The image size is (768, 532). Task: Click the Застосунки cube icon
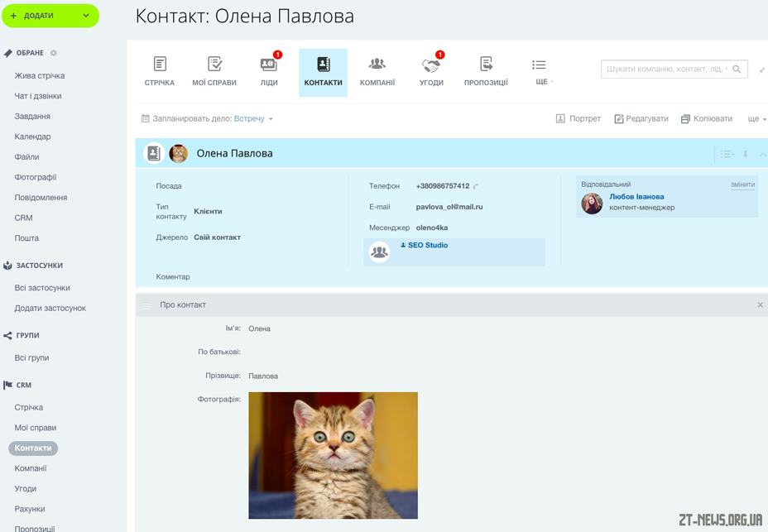[x=7, y=266]
